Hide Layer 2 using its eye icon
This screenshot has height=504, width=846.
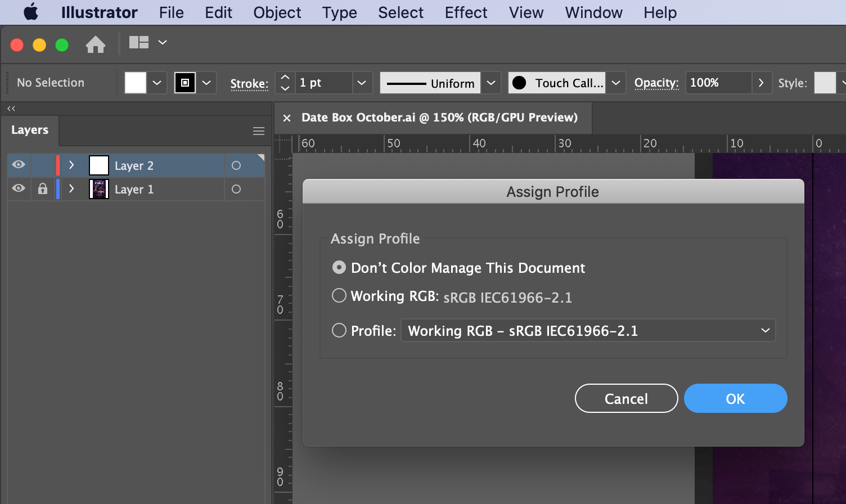click(x=19, y=165)
